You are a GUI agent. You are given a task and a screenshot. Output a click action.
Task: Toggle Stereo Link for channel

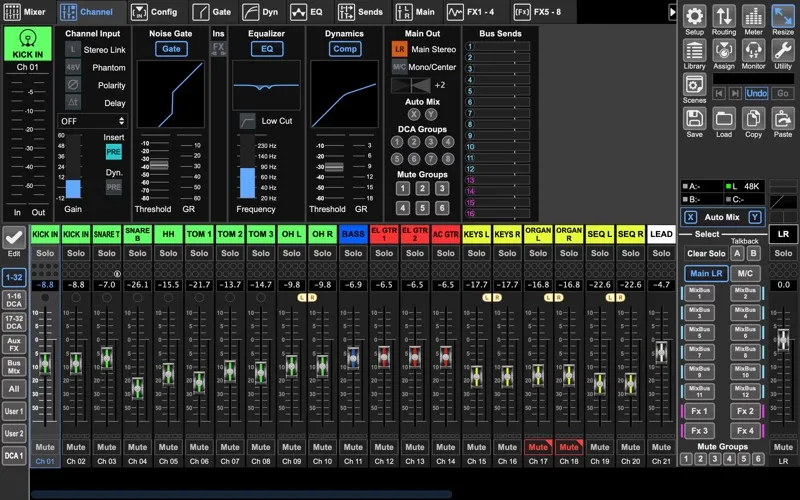pyautogui.click(x=73, y=49)
